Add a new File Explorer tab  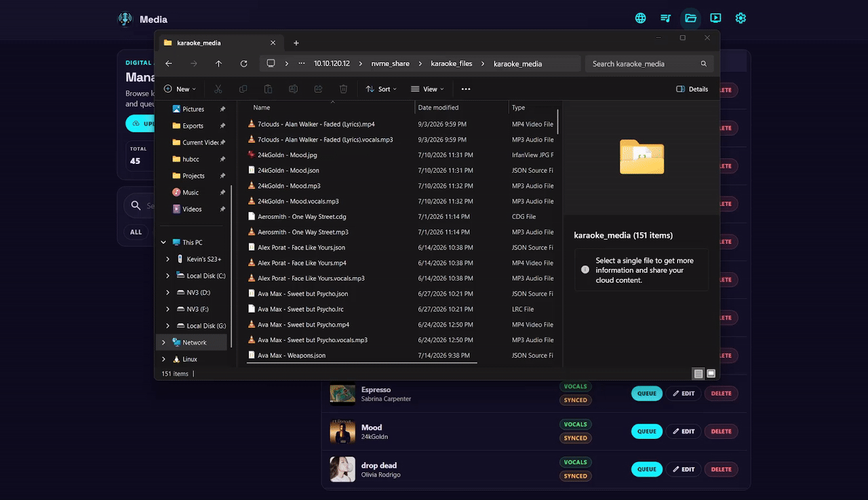tap(296, 43)
